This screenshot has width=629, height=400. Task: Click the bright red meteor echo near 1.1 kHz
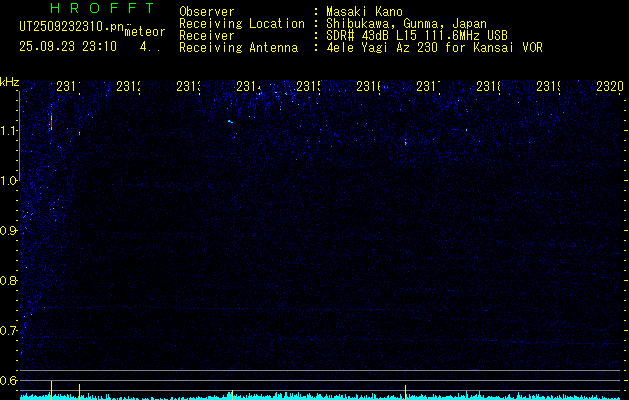tap(51, 122)
